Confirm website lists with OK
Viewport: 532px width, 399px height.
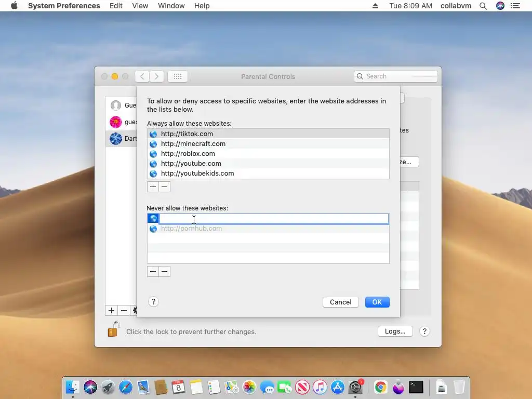[377, 302]
